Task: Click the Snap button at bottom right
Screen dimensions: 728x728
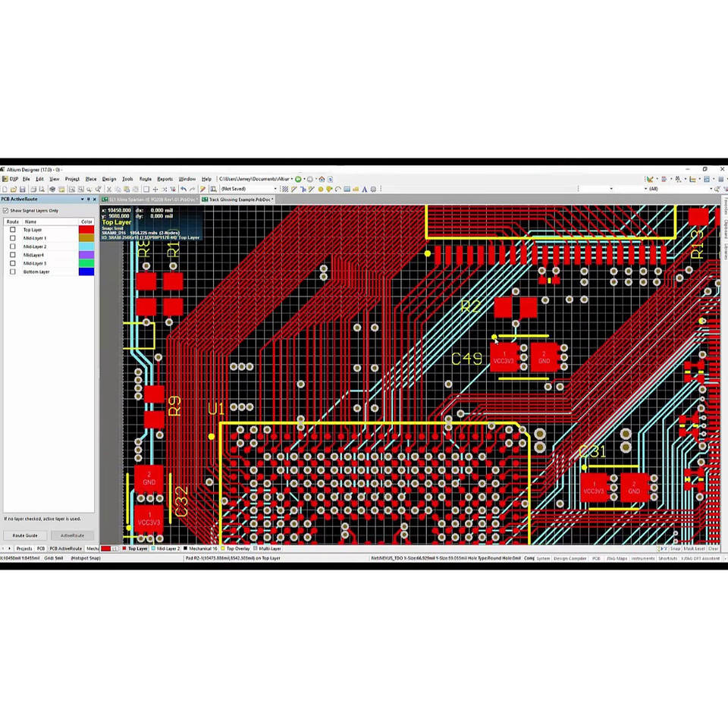Action: 675,548
